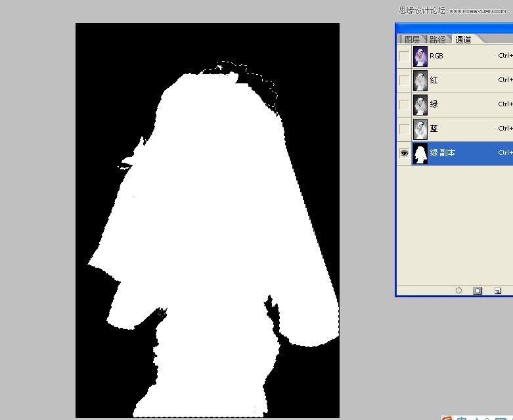The height and width of the screenshot is (420, 513).
Task: Click Create new channel icon
Action: 498,291
